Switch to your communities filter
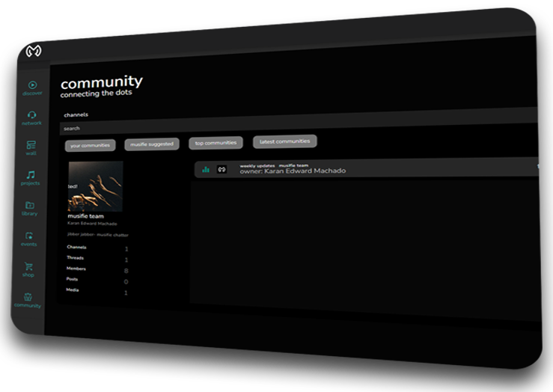The height and width of the screenshot is (392, 553). tap(89, 145)
